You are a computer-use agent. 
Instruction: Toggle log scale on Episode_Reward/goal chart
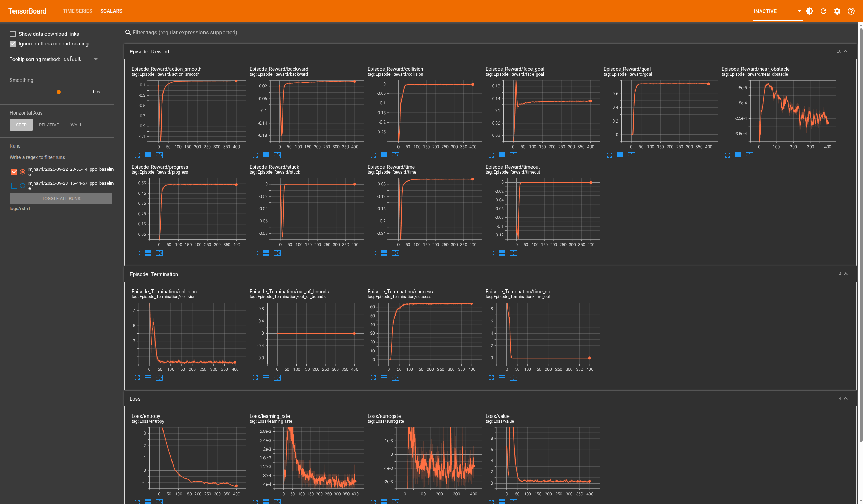pyautogui.click(x=620, y=155)
